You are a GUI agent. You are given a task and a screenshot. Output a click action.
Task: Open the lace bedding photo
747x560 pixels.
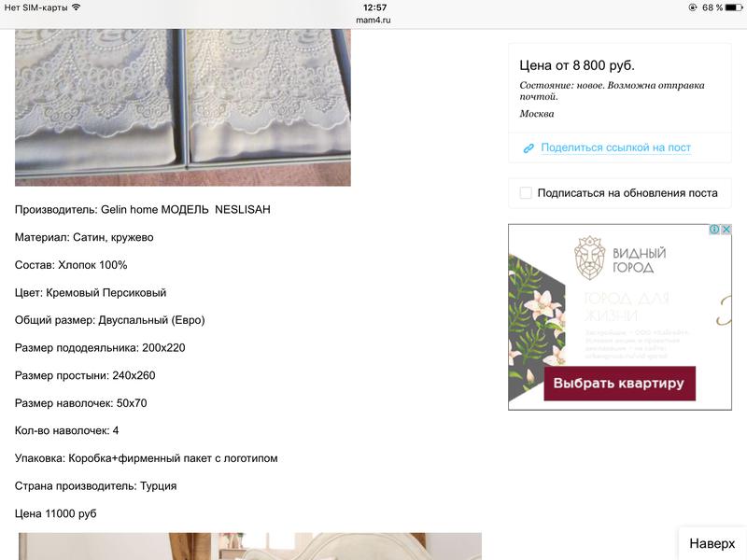coord(183,107)
